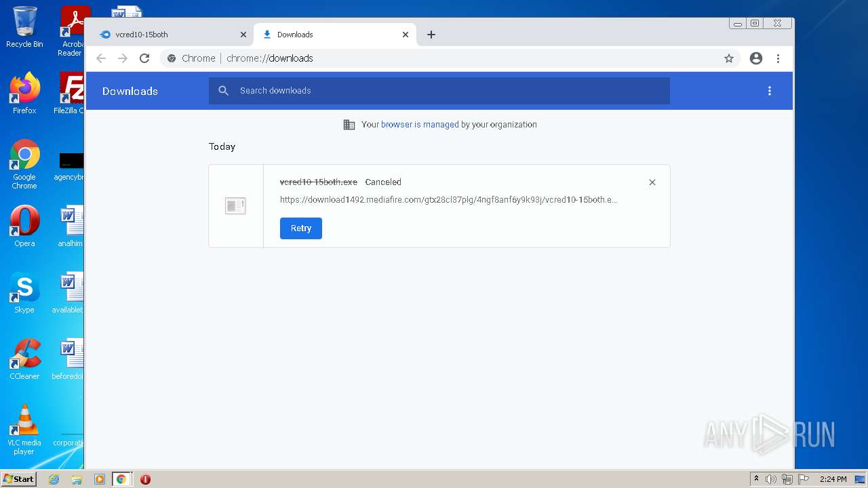The width and height of the screenshot is (868, 488).
Task: Click the volume speaker tray icon
Action: point(771,479)
